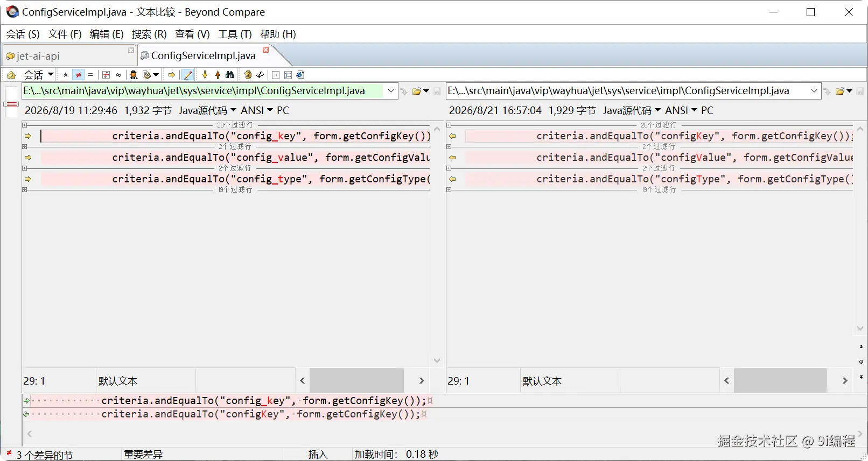
Task: Open the 帮助 (H) menu
Action: tap(278, 34)
